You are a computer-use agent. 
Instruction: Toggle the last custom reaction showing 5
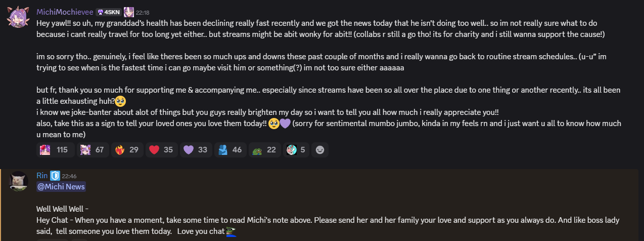point(296,150)
